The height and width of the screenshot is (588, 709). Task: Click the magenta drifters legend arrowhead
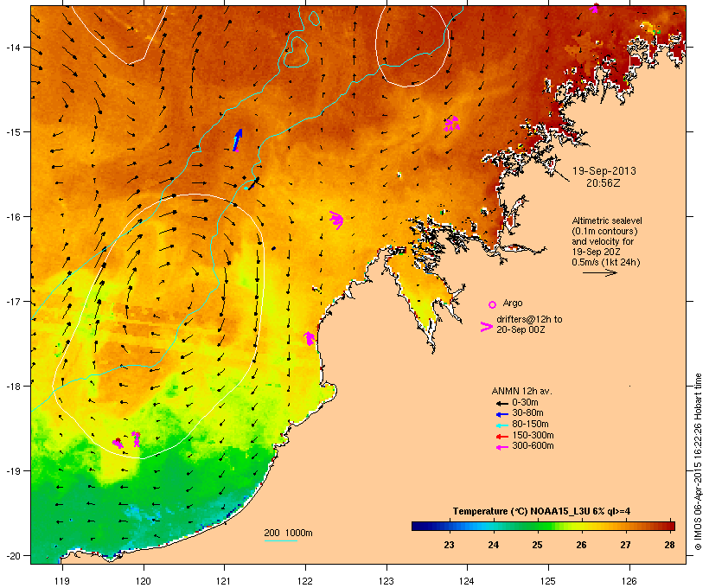coord(487,327)
